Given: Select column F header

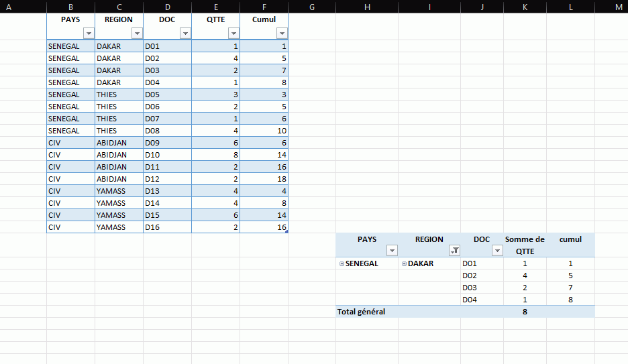Looking at the screenshot, I should tap(264, 7).
